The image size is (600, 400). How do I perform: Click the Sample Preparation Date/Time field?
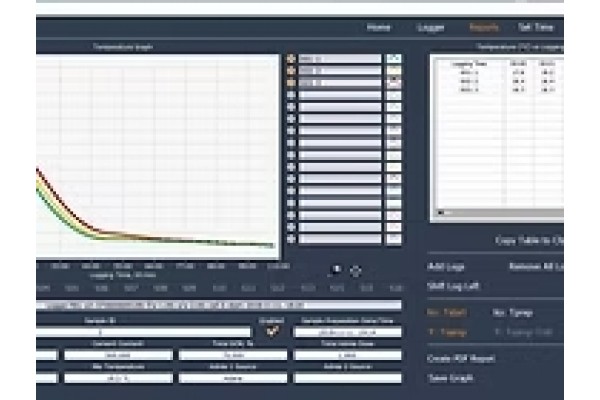pyautogui.click(x=347, y=332)
